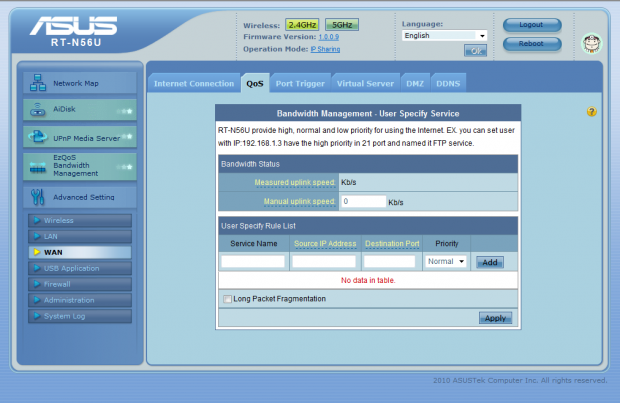
Task: Click Measured uplink speed label link
Action: 295,182
